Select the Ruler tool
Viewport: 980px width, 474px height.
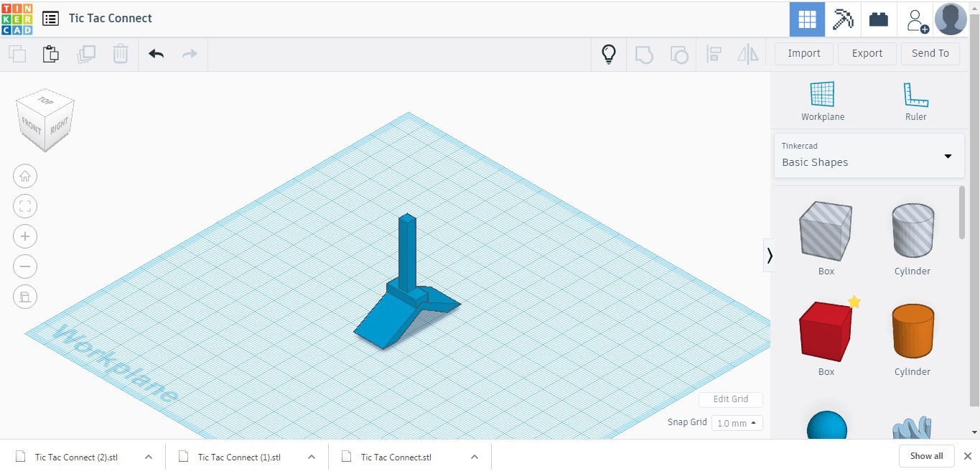[x=915, y=101]
